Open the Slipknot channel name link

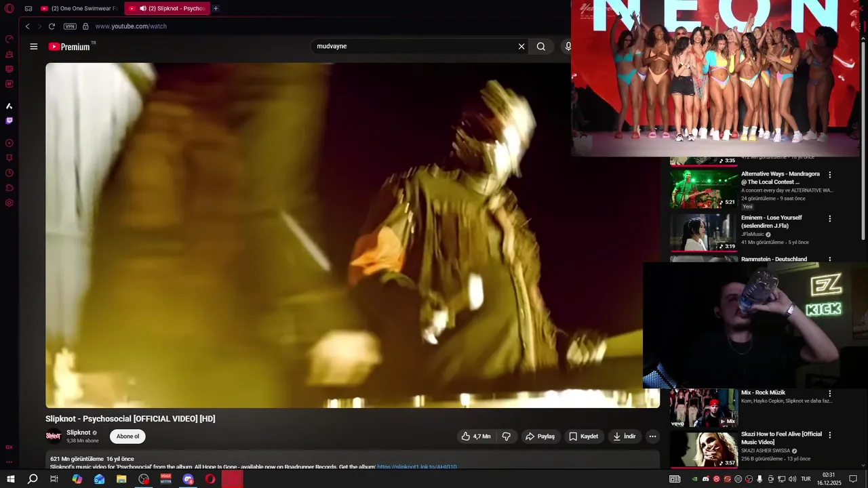78,432
